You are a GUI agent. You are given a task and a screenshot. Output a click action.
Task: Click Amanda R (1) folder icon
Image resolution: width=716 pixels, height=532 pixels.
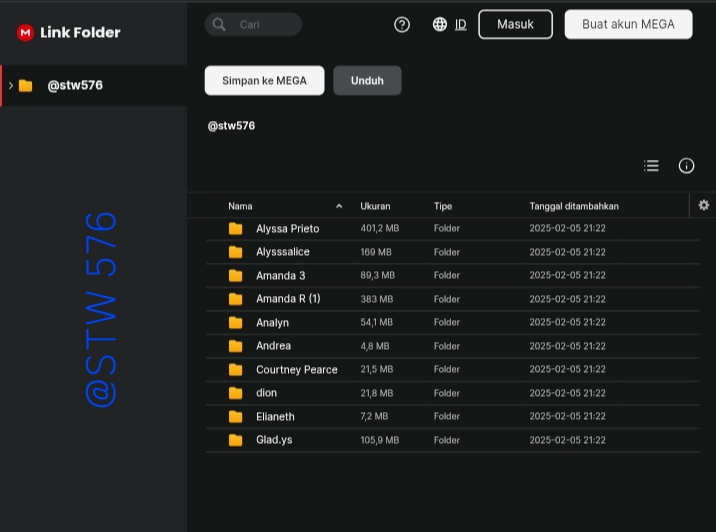(236, 299)
